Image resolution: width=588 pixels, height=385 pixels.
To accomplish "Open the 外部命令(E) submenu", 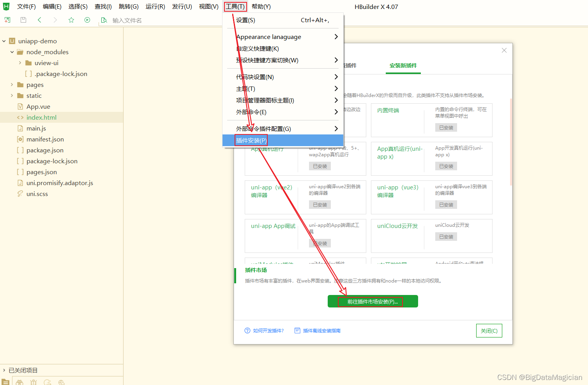I will [x=283, y=112].
